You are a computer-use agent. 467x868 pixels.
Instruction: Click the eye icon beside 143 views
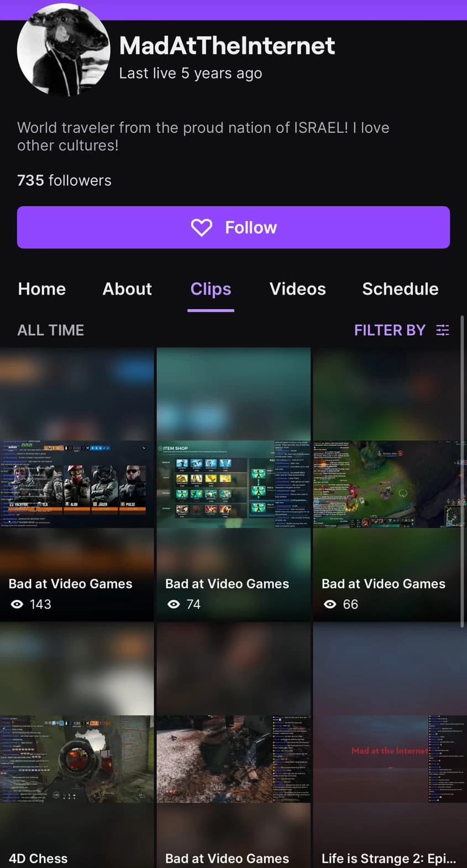coord(17,604)
